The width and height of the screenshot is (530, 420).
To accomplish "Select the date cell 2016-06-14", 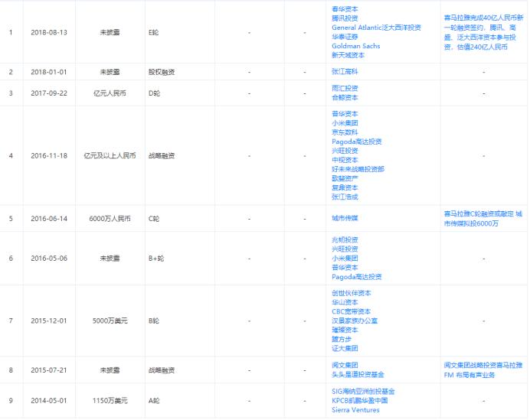I will [x=49, y=219].
